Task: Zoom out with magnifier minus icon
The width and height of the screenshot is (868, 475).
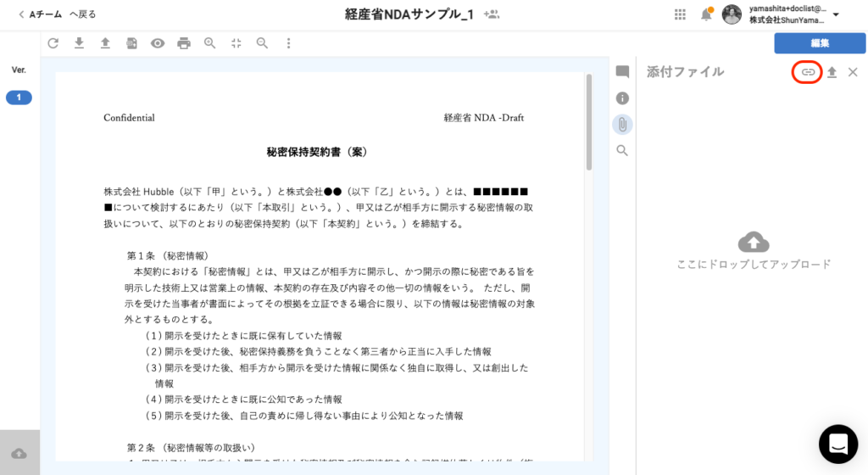Action: pos(263,43)
